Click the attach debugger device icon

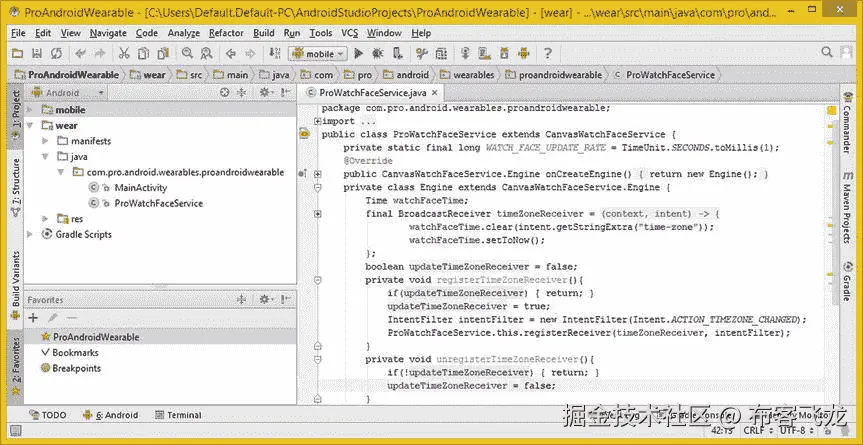(397, 53)
